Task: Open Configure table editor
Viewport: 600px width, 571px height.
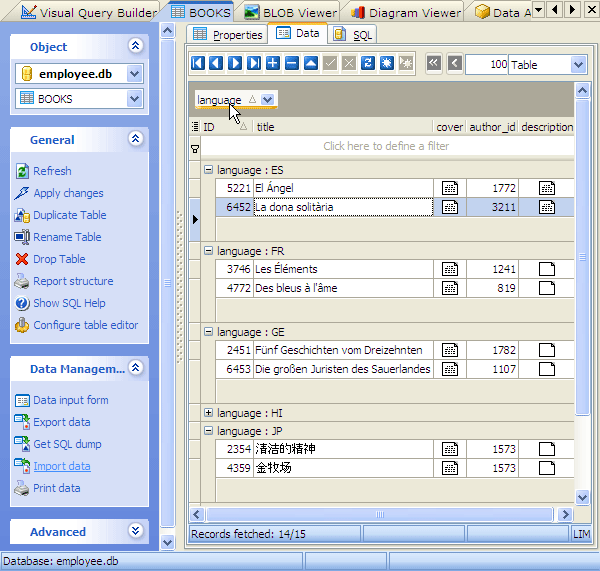Action: [85, 325]
